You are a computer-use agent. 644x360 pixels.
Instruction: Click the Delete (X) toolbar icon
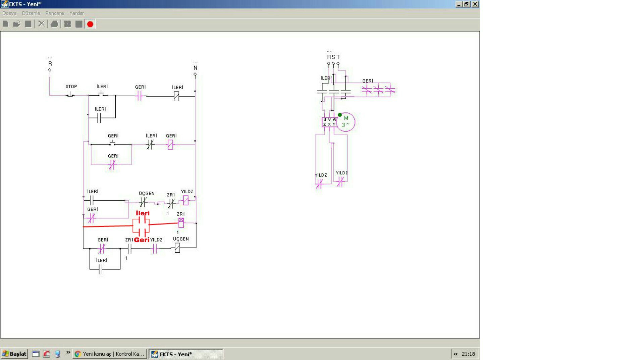41,24
